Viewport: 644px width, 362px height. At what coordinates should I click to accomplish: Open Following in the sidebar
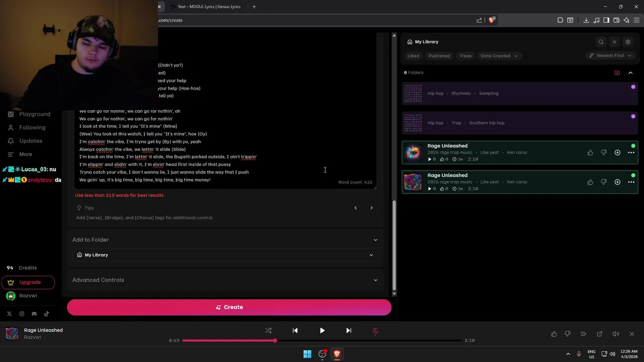point(27,128)
